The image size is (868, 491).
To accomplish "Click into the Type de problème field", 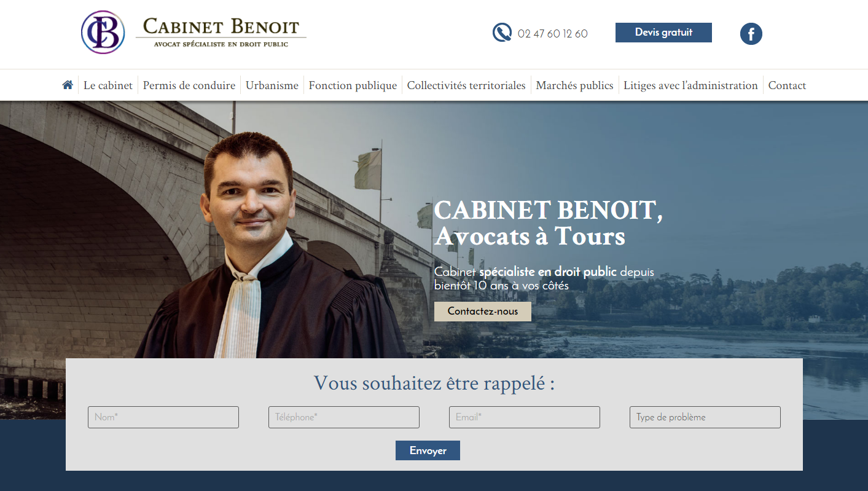I will [x=705, y=417].
